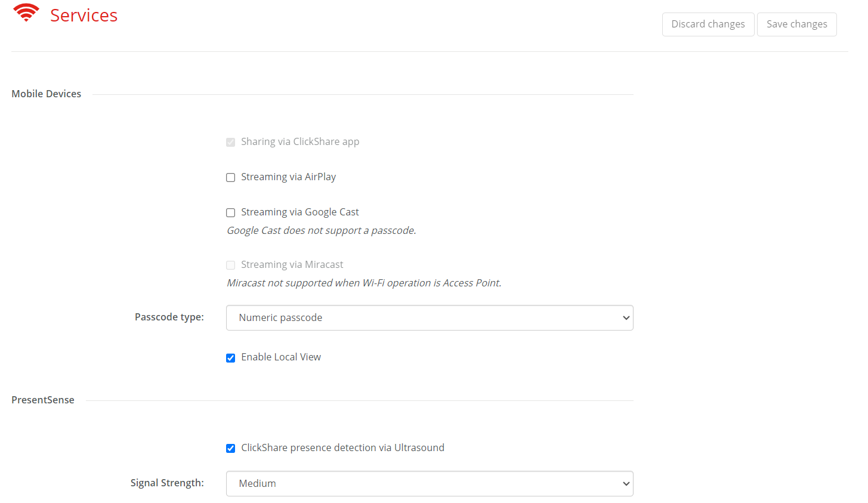868x503 pixels.
Task: Disable ClickShare presence detection via Ultrasound
Action: (x=230, y=448)
